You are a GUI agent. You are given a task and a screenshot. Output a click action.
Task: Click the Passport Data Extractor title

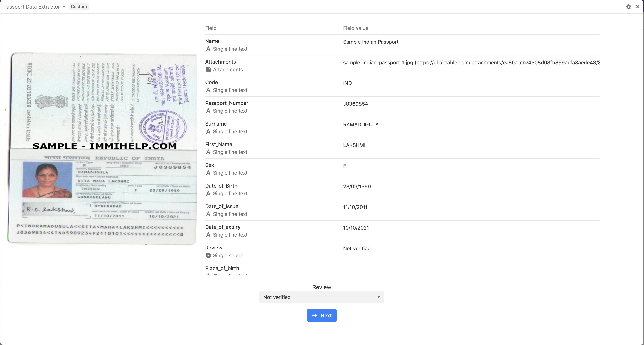pos(32,7)
